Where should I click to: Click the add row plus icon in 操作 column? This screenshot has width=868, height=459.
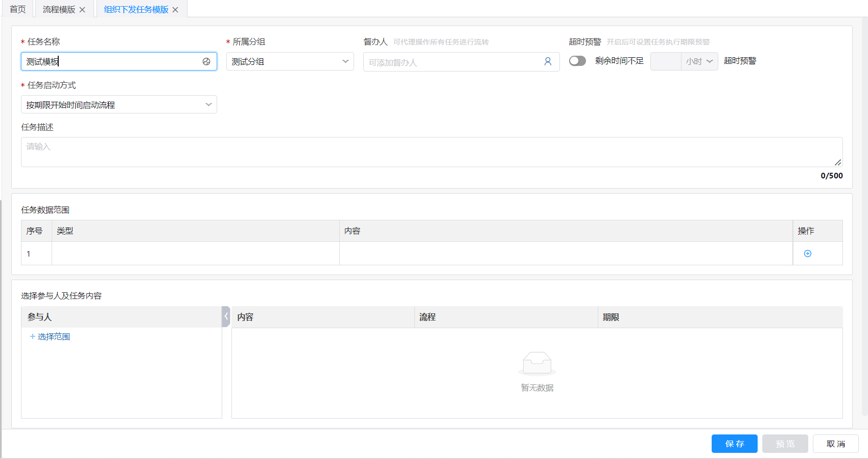(808, 254)
